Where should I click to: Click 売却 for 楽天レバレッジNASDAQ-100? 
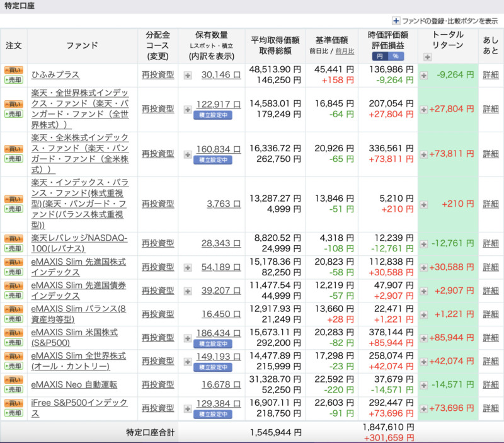click(14, 248)
